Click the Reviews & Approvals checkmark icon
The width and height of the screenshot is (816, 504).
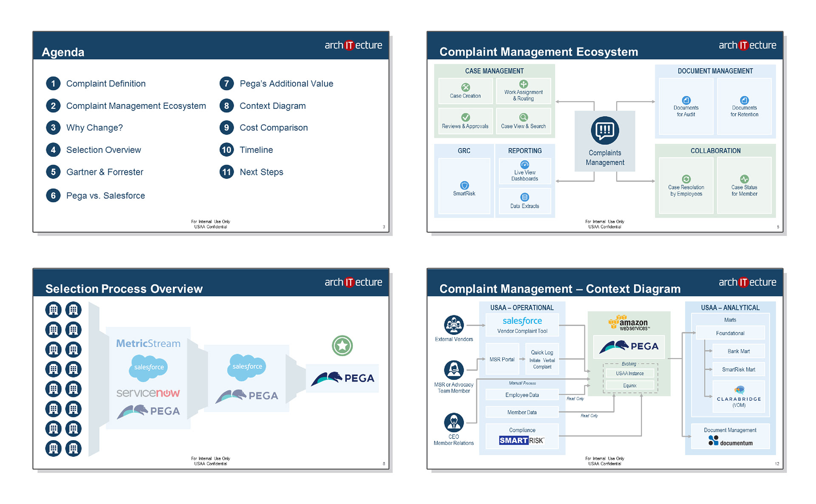click(x=465, y=117)
